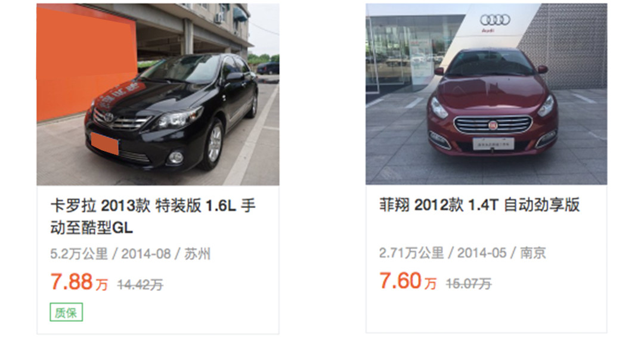Click the 卡罗拉 2013款 特装版 listing title
Viewport: 644px width, 338px height.
point(153,216)
